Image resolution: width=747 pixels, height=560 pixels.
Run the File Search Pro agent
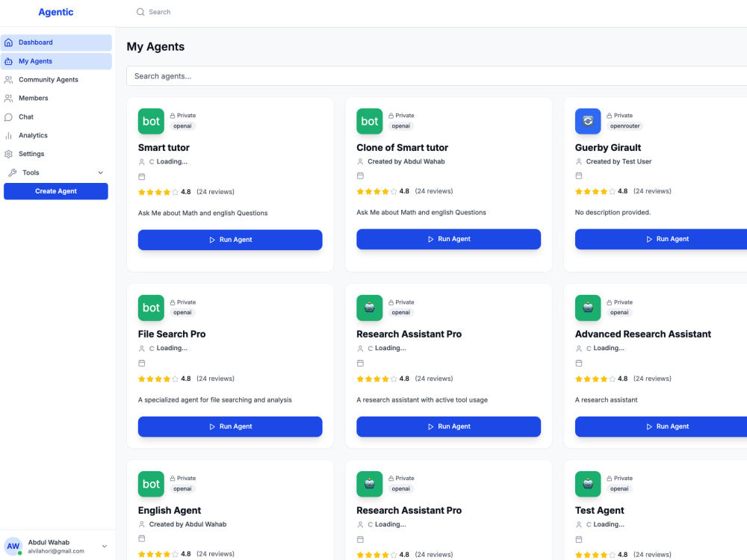click(230, 426)
